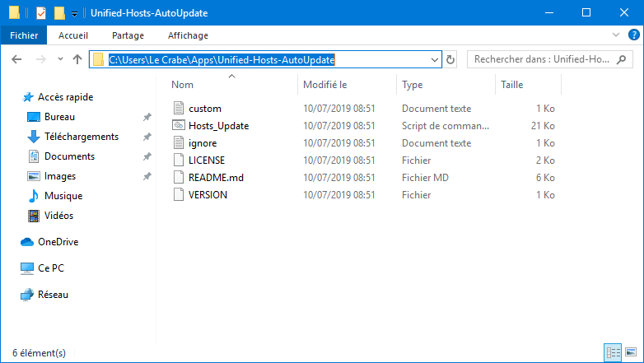Screen dimensions: 644x363
Task: Open the address bar history dropdown
Action: pyautogui.click(x=435, y=60)
